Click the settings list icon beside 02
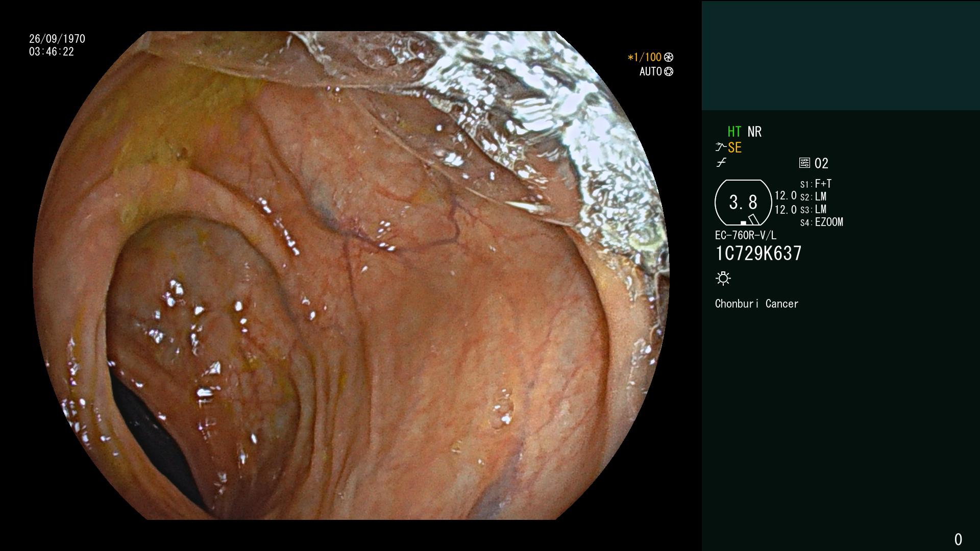This screenshot has height=551, width=980. click(x=804, y=163)
